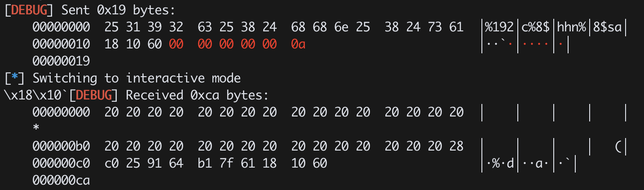Viewport: 644px width, 190px height.
Task: Click the blue asterisk info marker
Action: 14,78
